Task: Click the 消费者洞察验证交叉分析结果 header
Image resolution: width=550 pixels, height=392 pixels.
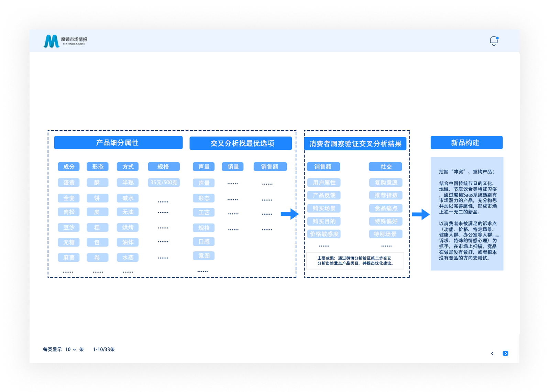Action: (x=355, y=144)
